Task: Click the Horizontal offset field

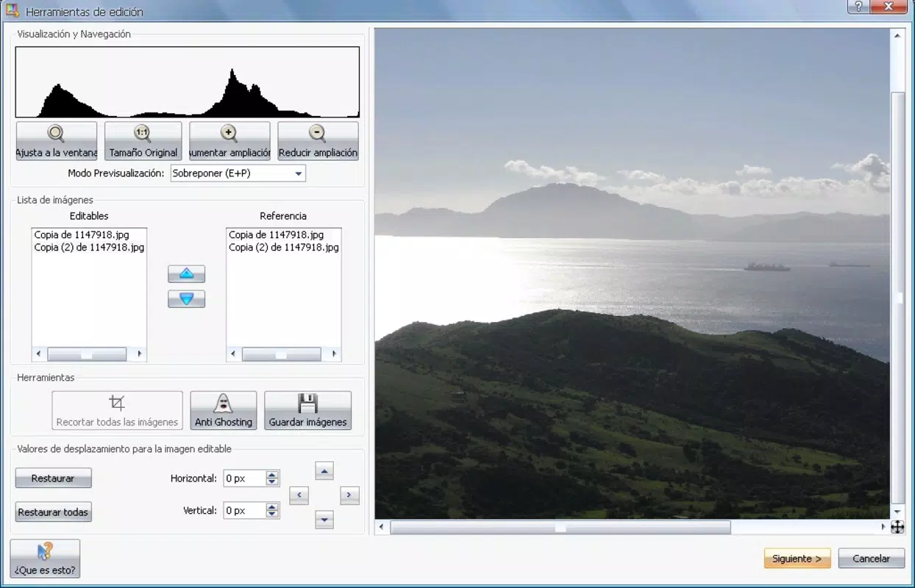Action: (x=244, y=478)
